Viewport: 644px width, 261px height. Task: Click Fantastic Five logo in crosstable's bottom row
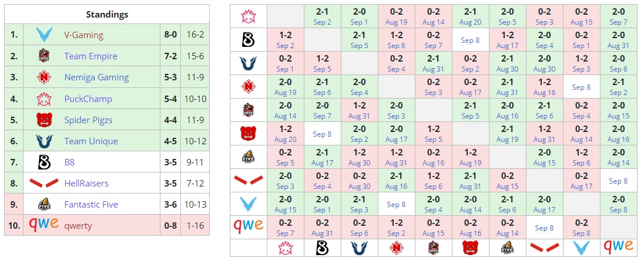coord(507,248)
